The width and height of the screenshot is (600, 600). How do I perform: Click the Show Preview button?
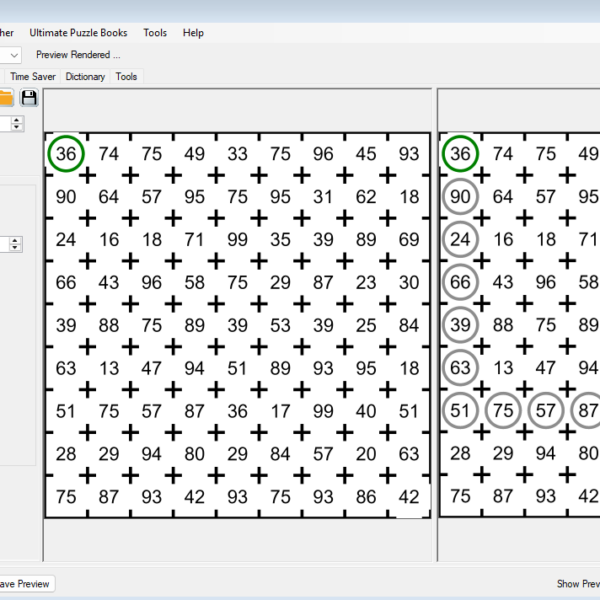coord(578,583)
